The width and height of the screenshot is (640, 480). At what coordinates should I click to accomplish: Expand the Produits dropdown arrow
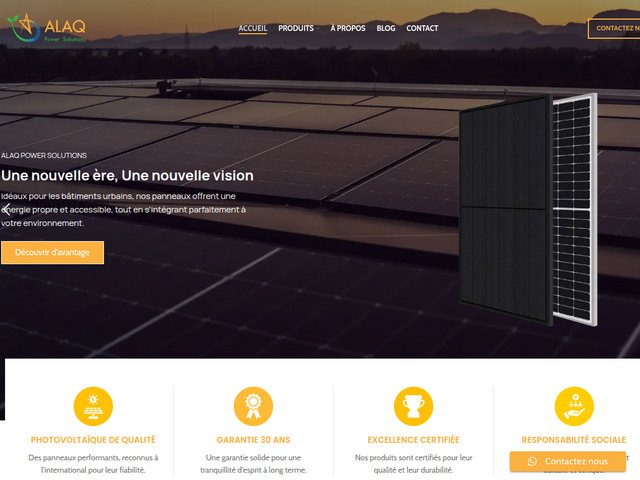click(x=318, y=29)
